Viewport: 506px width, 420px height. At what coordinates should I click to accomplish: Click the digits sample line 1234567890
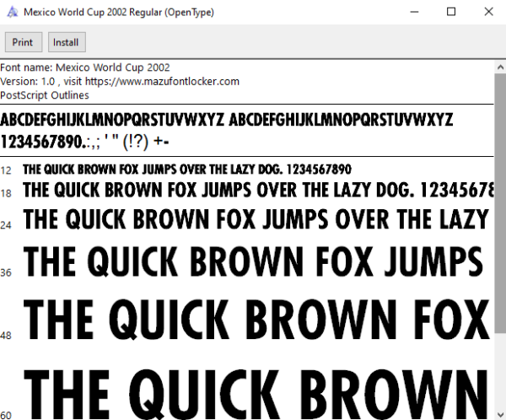point(84,142)
